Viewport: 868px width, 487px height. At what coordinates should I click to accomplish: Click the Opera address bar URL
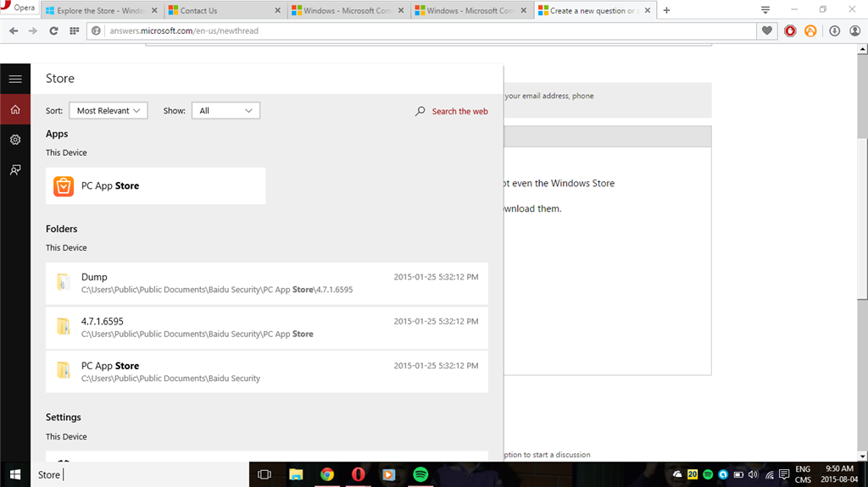(x=184, y=31)
